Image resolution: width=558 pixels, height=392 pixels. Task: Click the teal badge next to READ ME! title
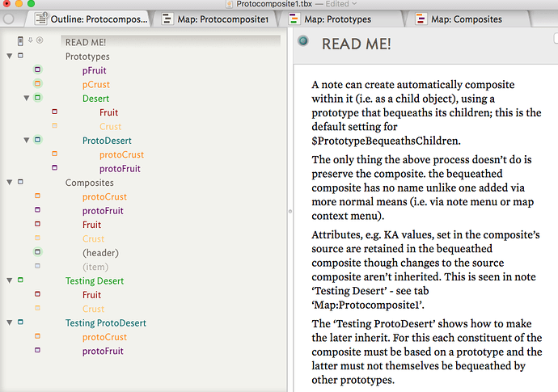[x=303, y=41]
